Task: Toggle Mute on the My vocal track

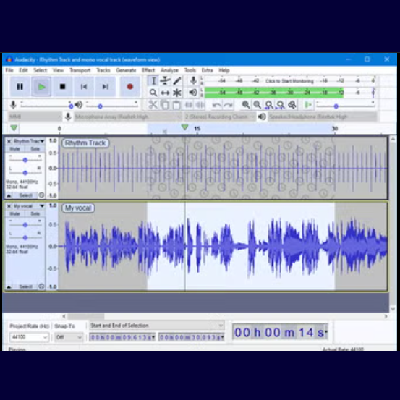Action: click(x=15, y=214)
